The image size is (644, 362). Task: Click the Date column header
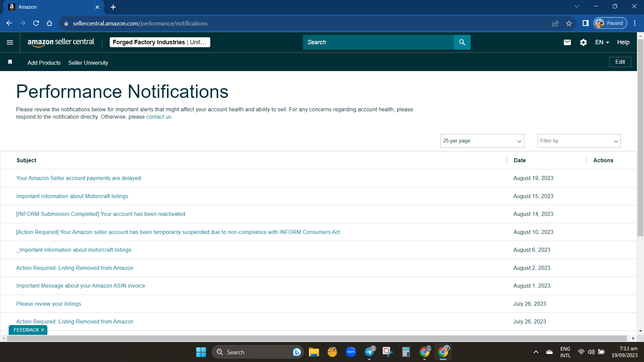[520, 160]
